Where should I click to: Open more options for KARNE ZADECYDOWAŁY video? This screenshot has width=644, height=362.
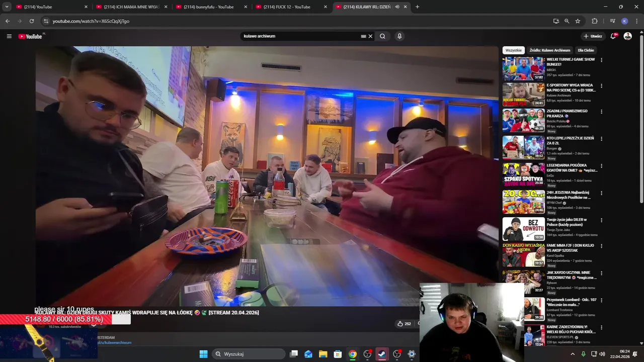pyautogui.click(x=601, y=328)
